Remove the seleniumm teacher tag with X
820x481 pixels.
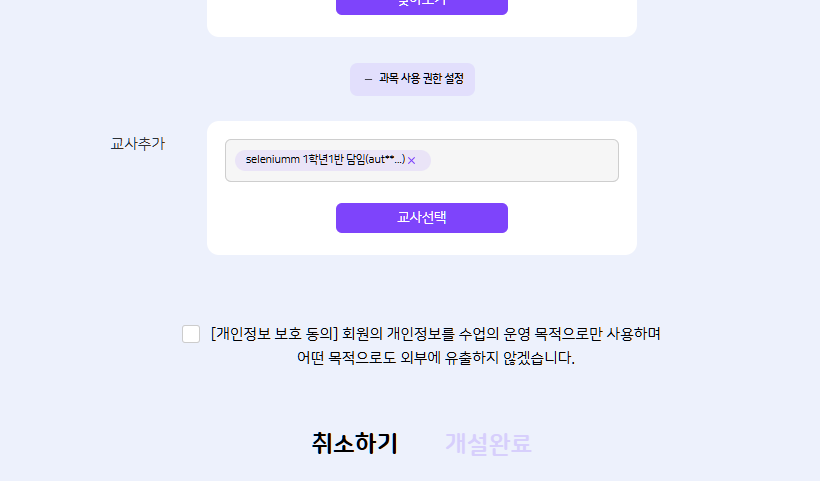click(x=412, y=161)
